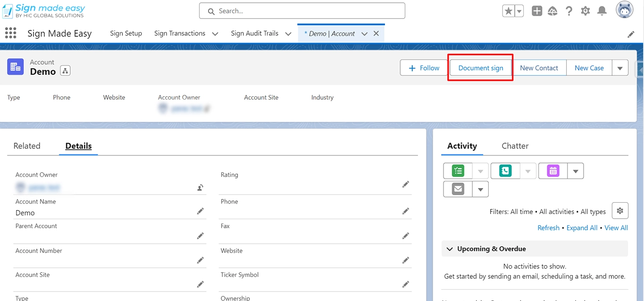Click in the global Search box
The height and width of the screenshot is (301, 644).
click(x=302, y=11)
